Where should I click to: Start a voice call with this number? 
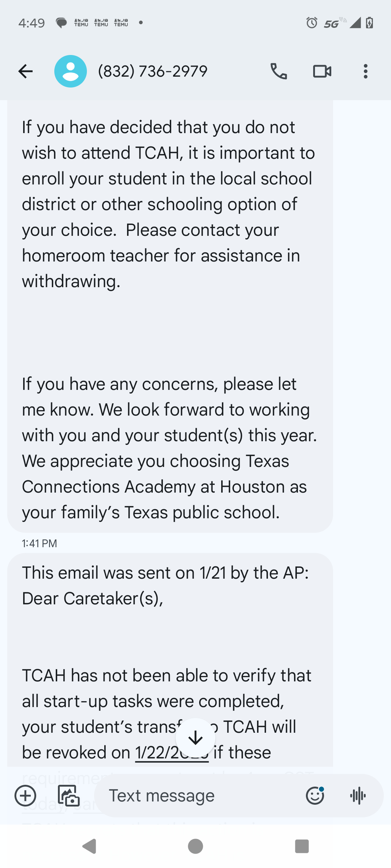coord(279,71)
